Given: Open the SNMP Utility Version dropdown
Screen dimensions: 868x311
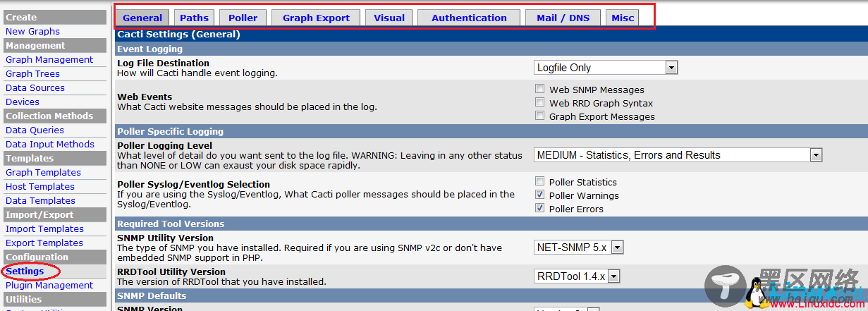Looking at the screenshot, I should click(x=579, y=248).
